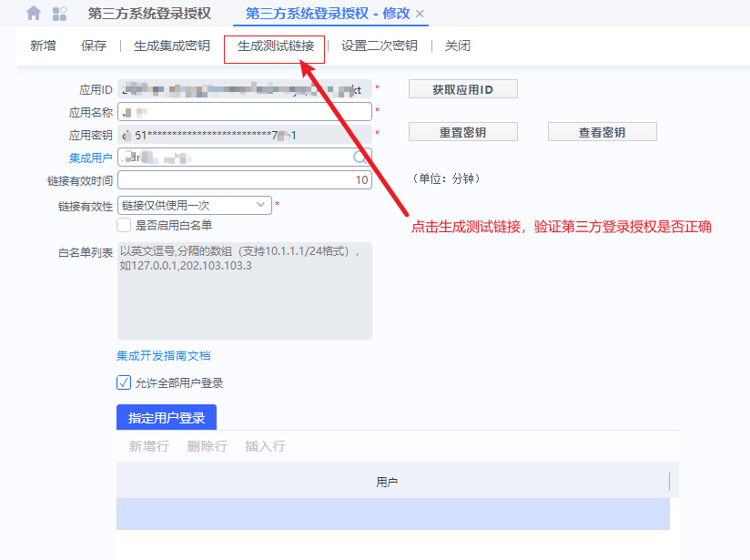Click the 重置密钥 button
Image resolution: width=750 pixels, height=560 pixels.
(x=462, y=132)
